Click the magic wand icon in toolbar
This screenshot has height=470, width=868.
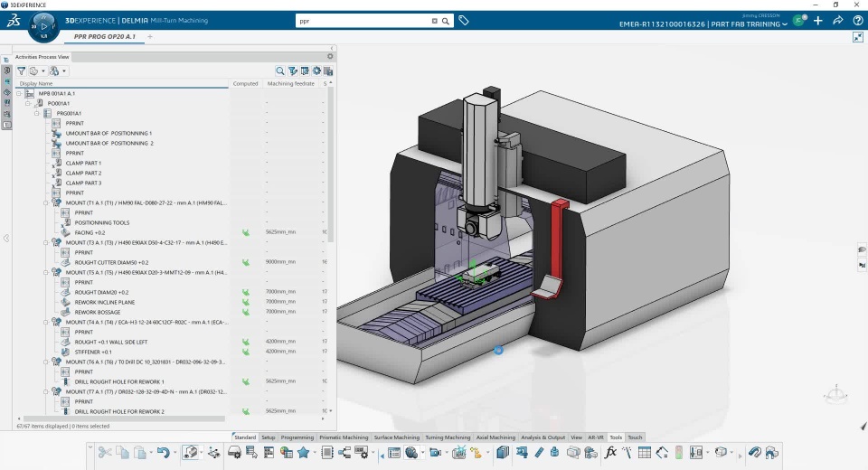click(x=627, y=452)
